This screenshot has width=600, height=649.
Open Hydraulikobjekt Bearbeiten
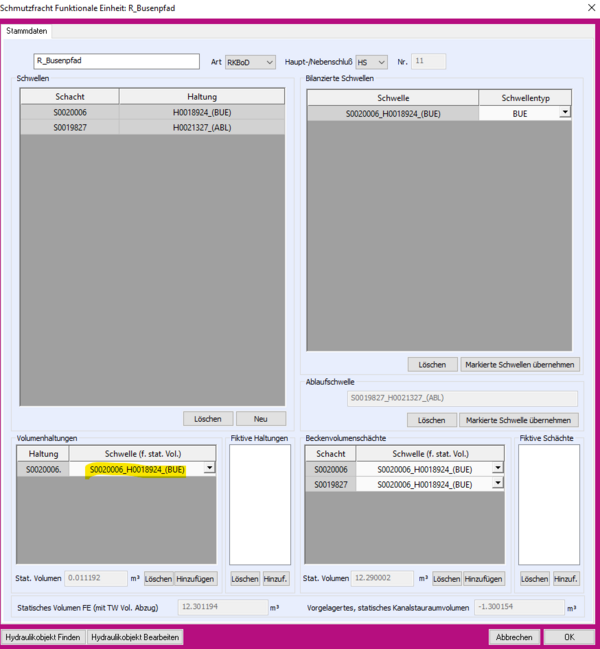point(135,637)
